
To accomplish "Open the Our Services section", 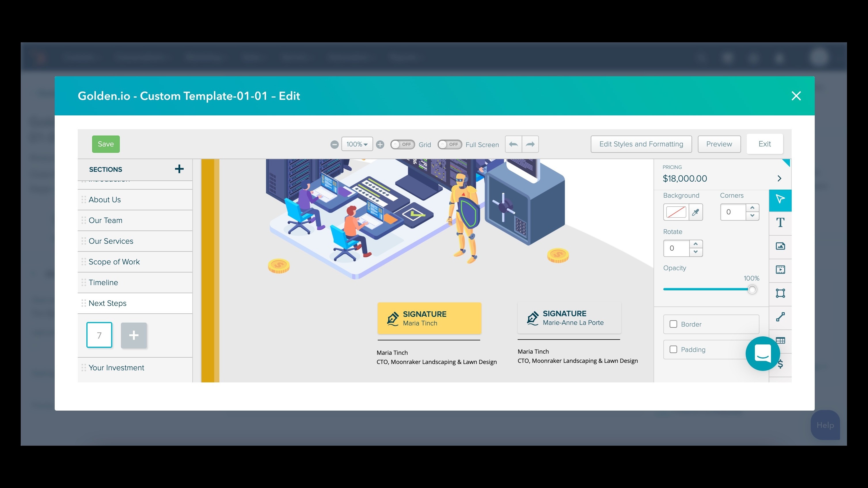I will point(111,241).
